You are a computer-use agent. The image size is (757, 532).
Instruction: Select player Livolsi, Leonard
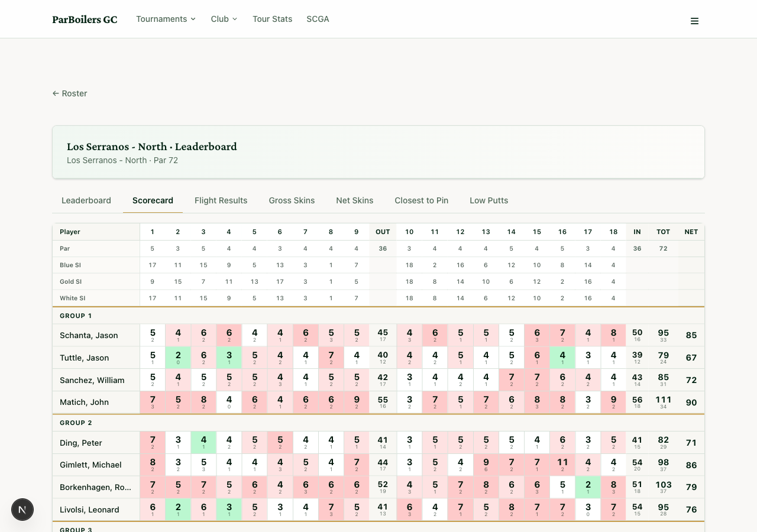tap(89, 510)
